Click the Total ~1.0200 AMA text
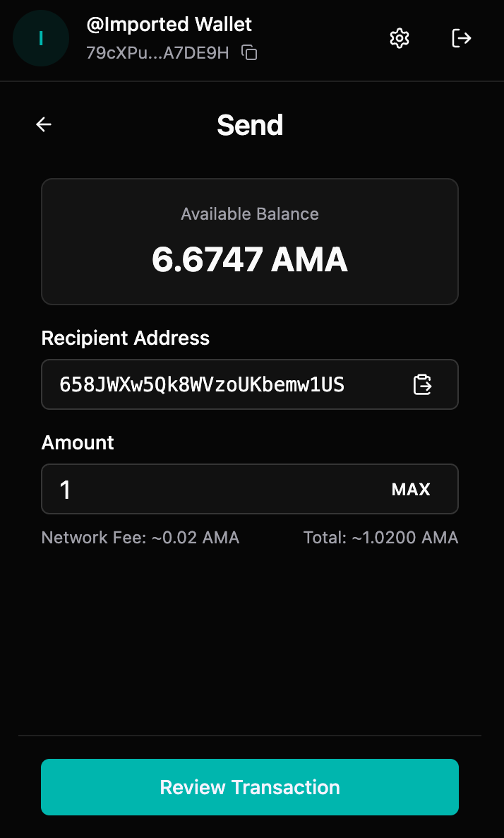This screenshot has height=838, width=504. 380,538
